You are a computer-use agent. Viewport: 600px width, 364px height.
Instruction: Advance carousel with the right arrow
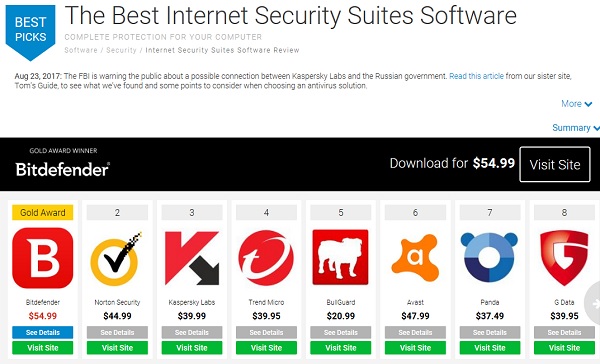[593, 304]
